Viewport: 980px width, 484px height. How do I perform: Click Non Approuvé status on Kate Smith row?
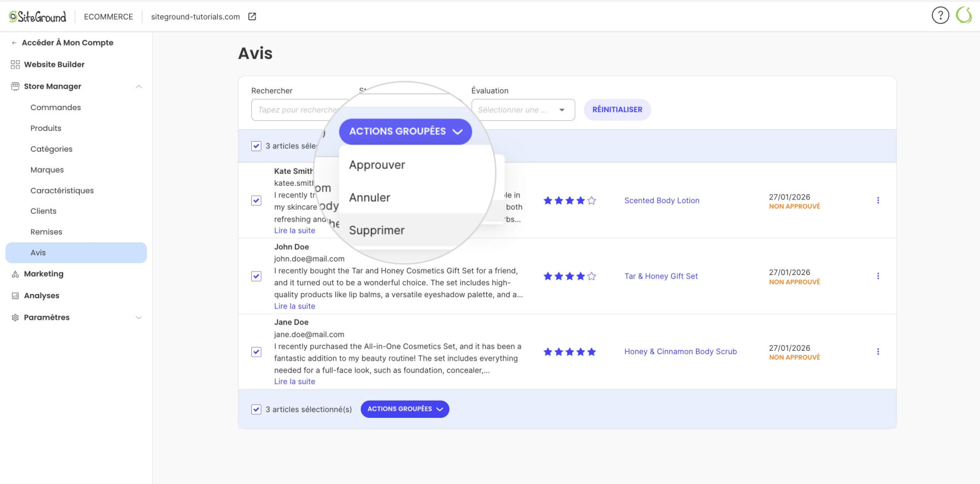click(794, 207)
